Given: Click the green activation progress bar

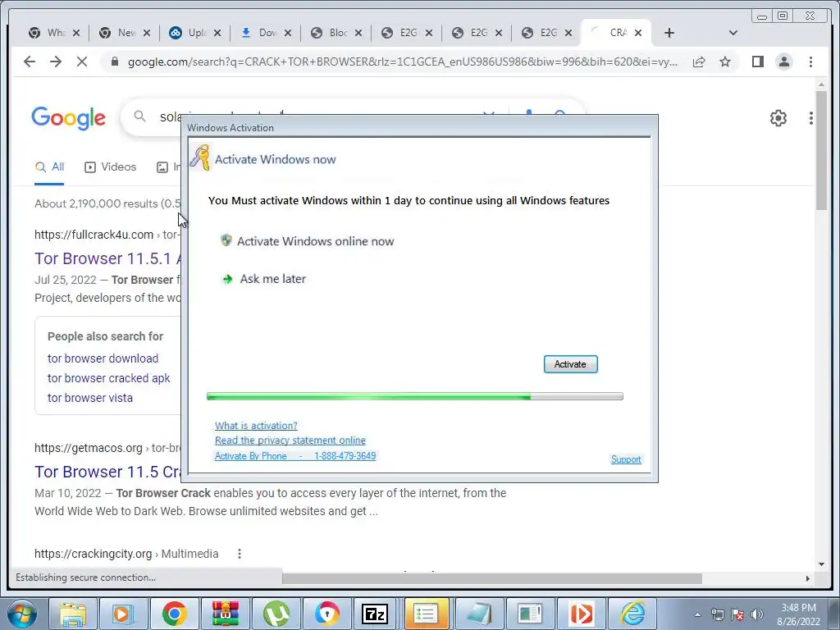Looking at the screenshot, I should coord(414,396).
